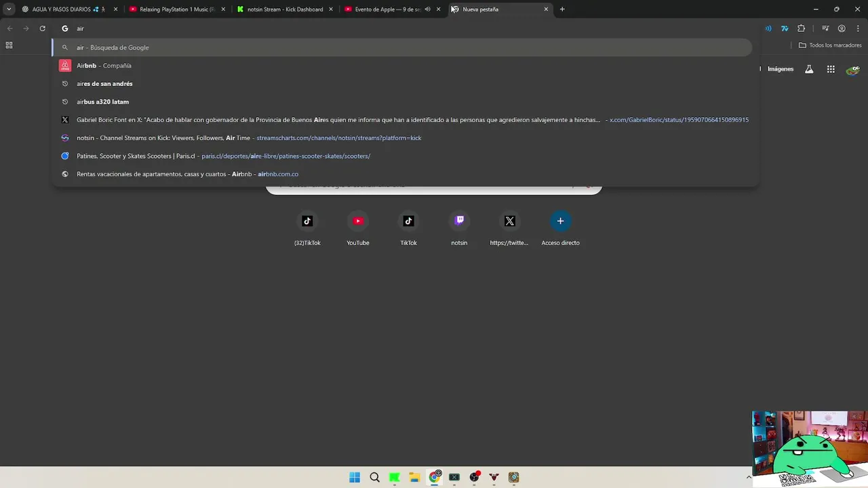This screenshot has height=488, width=868.
Task: Expand the system tray hidden icons chevron
Action: 749,477
